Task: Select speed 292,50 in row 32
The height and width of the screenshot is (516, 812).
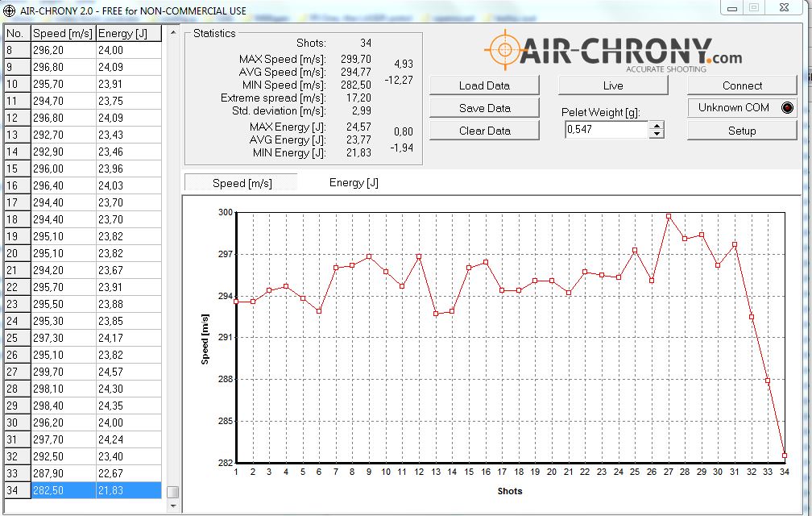Action: click(x=63, y=456)
